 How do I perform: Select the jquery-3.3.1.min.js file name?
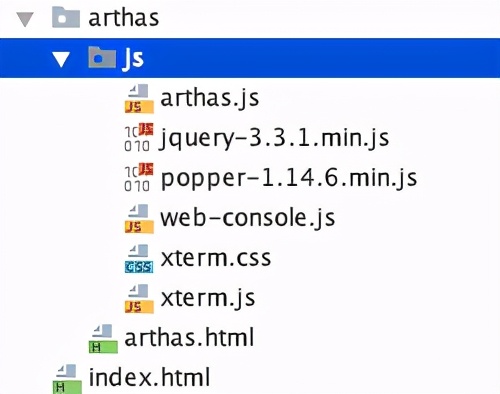[274, 138]
